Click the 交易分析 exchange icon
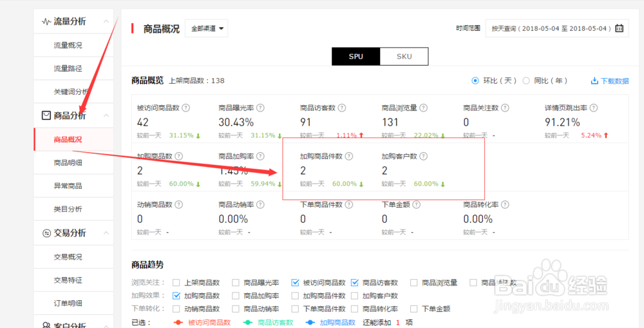Image resolution: width=644 pixels, height=328 pixels. (x=46, y=233)
